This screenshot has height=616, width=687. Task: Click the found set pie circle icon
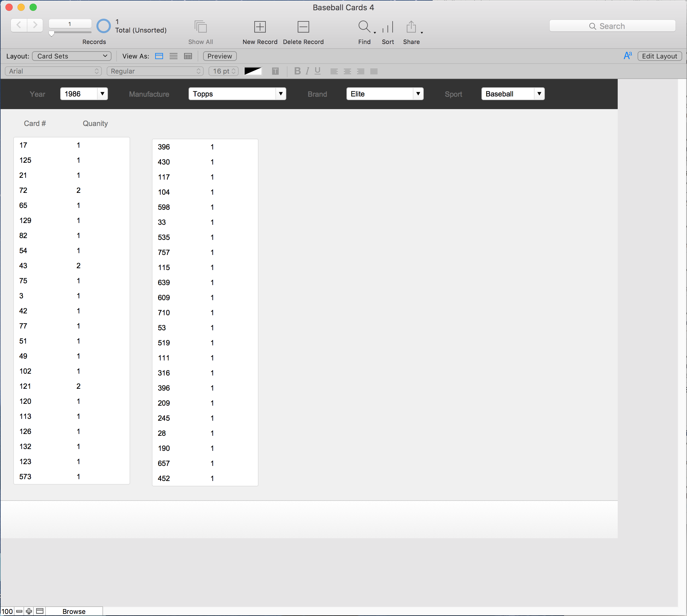104,26
